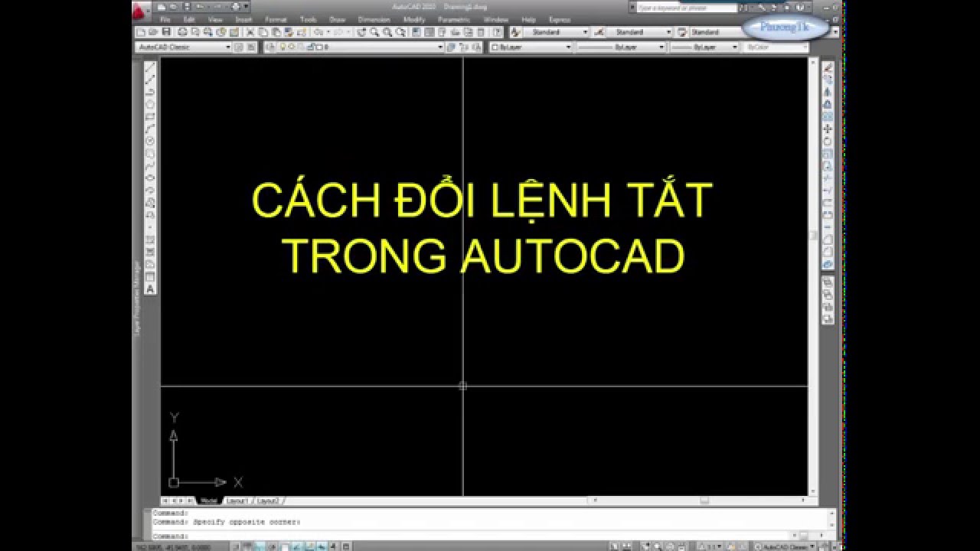Select the Circle tool

(x=150, y=141)
